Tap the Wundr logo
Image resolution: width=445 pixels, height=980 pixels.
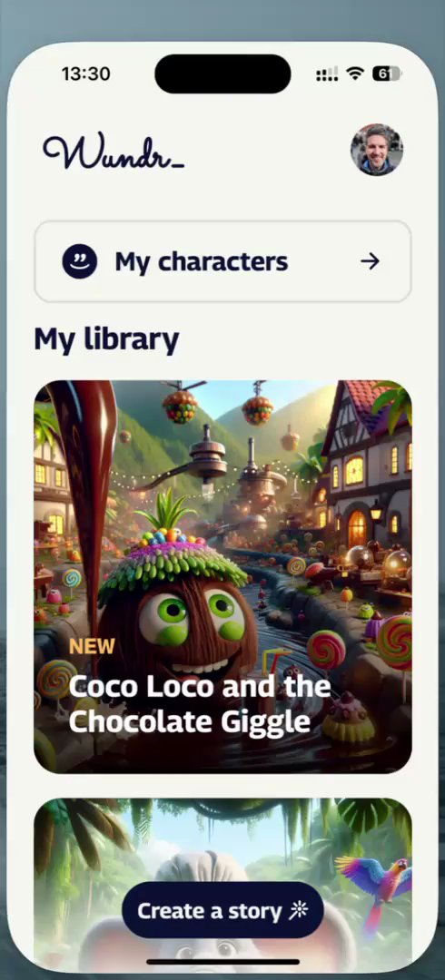[114, 152]
